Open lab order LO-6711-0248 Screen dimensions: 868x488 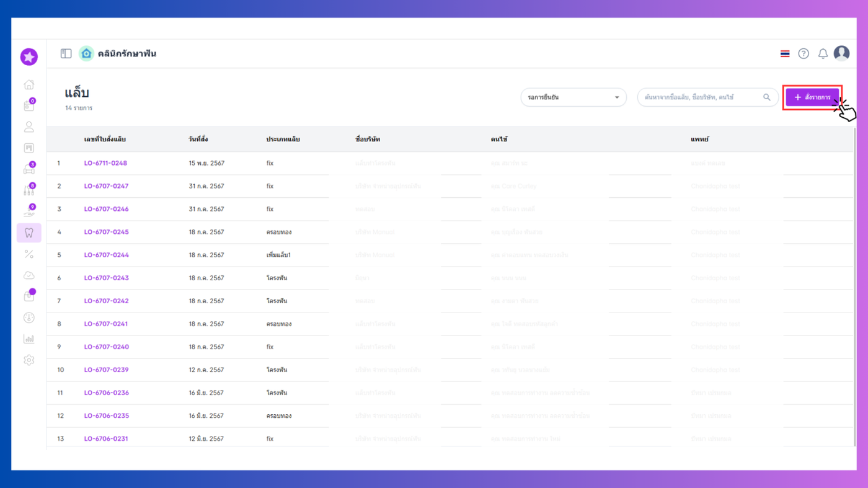coord(105,163)
